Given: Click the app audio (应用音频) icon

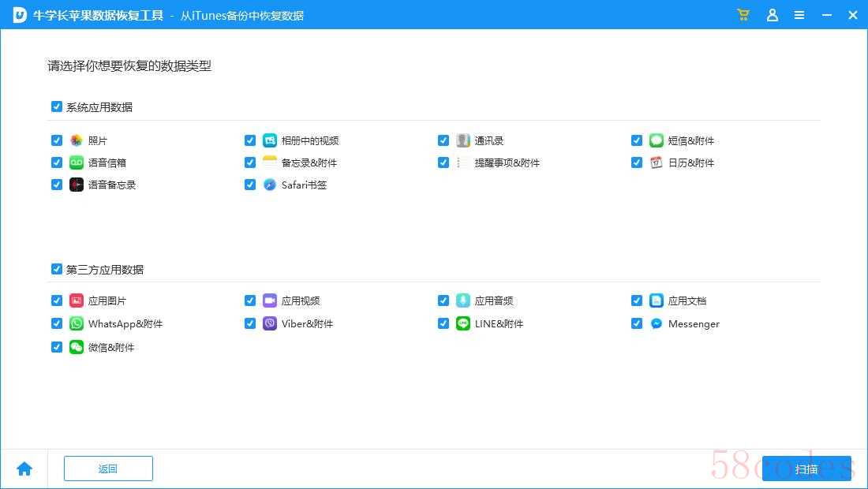Looking at the screenshot, I should point(462,300).
